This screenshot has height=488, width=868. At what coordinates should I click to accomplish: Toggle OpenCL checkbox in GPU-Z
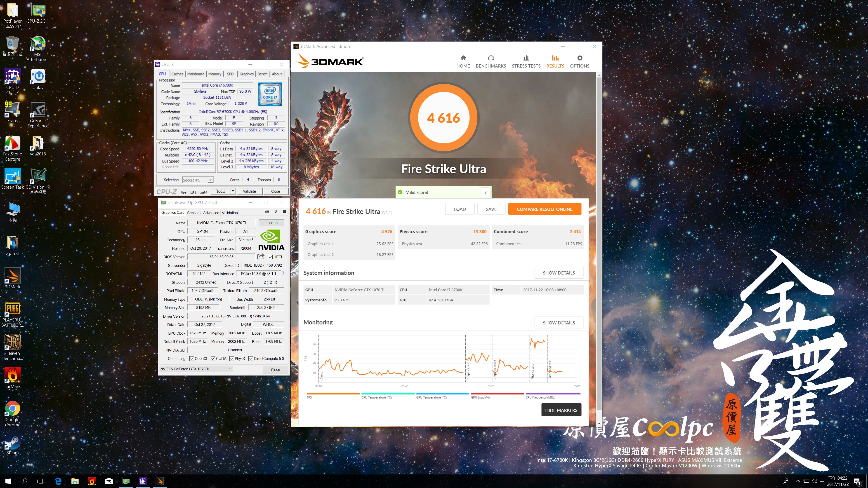click(192, 359)
